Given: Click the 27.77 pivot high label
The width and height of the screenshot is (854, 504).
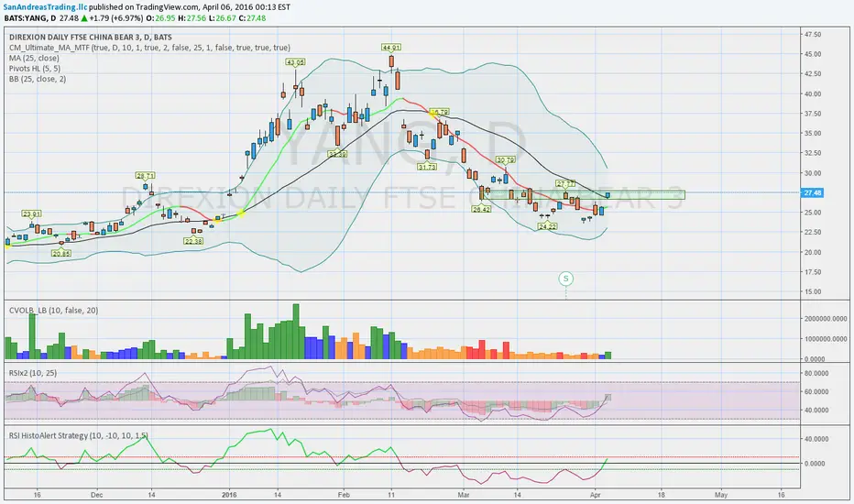Looking at the screenshot, I should click(x=565, y=183).
